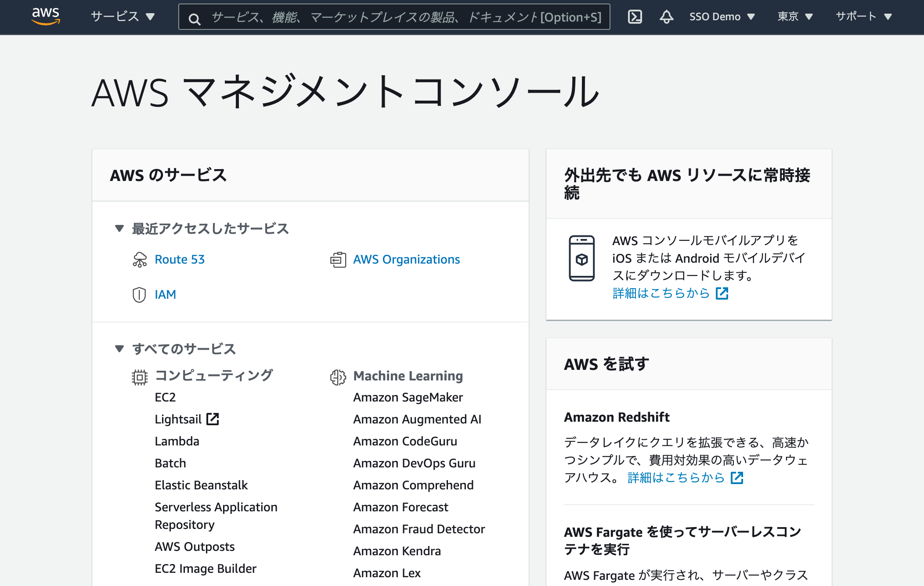Open the Lightsail service
The height and width of the screenshot is (586, 924).
(178, 419)
